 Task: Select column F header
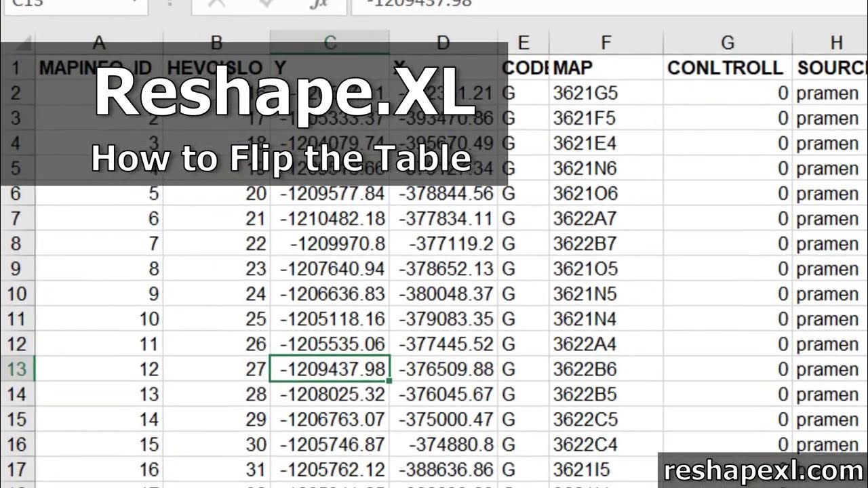tap(606, 43)
